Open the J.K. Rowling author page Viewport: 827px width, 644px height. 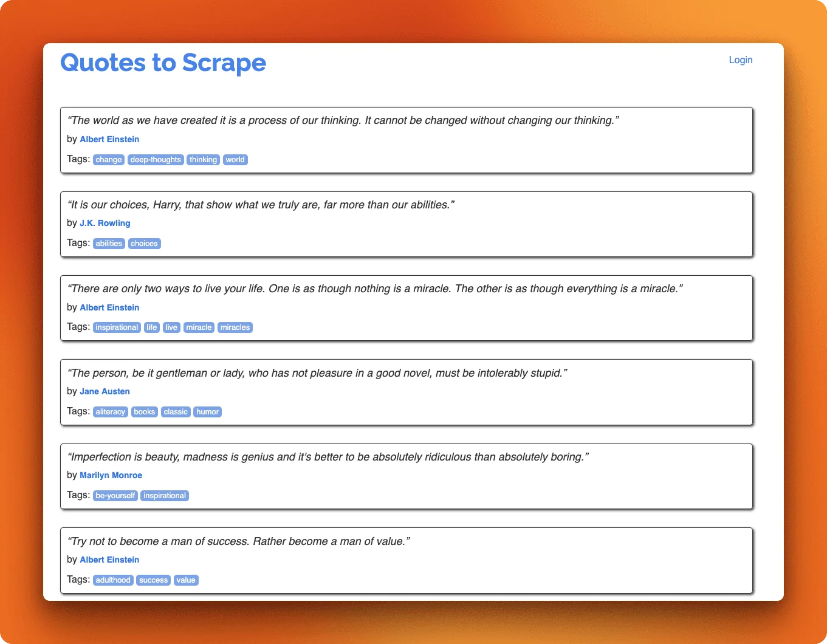tap(105, 223)
